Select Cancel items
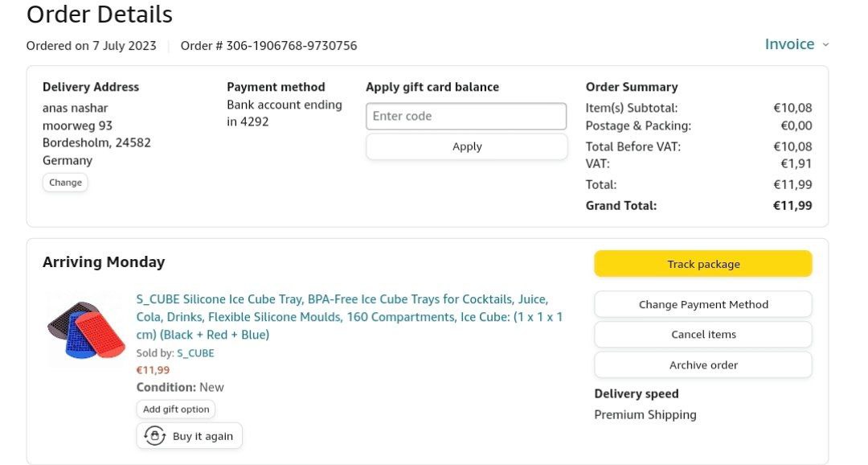The image size is (868, 465). point(703,335)
